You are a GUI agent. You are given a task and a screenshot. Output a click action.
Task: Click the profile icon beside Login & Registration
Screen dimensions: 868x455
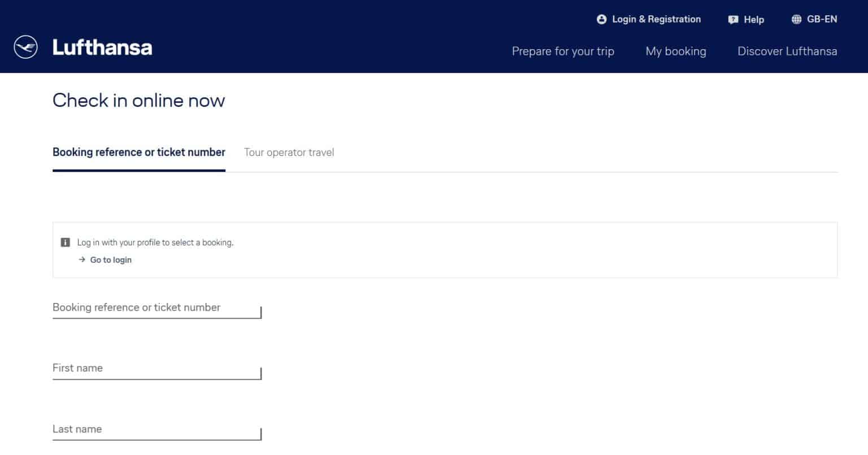[601, 19]
